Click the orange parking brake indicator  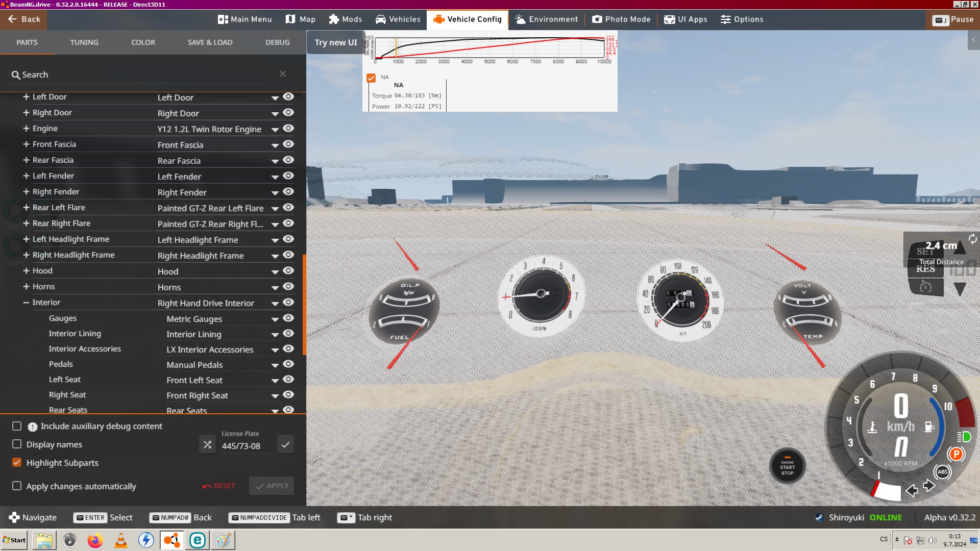(x=955, y=454)
